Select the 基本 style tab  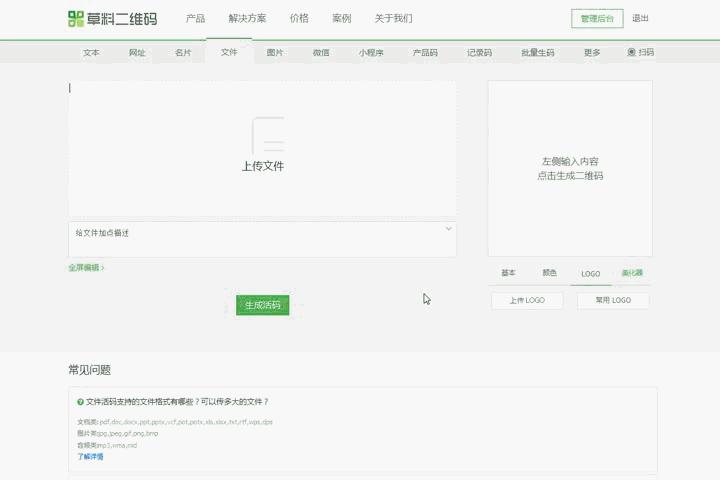pyautogui.click(x=508, y=273)
